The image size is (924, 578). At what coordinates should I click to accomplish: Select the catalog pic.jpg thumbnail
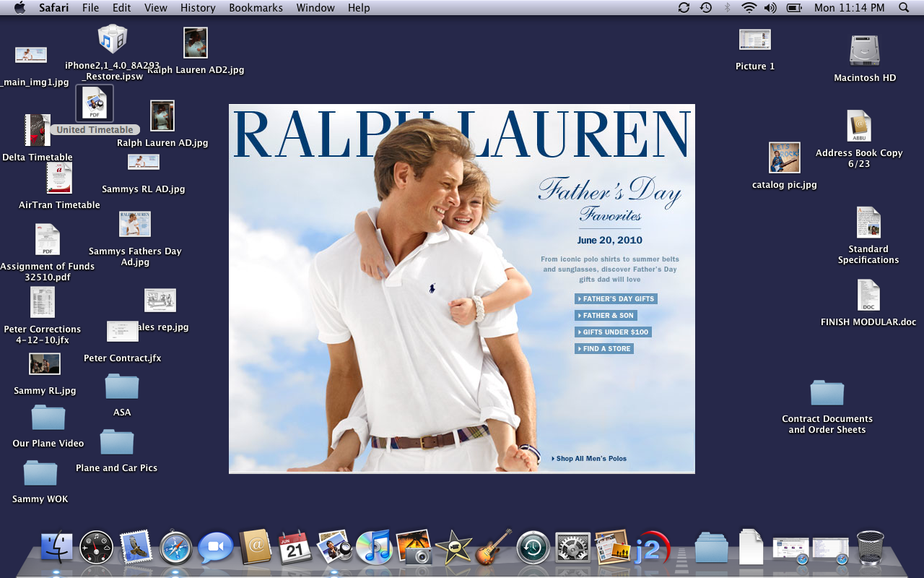click(785, 158)
